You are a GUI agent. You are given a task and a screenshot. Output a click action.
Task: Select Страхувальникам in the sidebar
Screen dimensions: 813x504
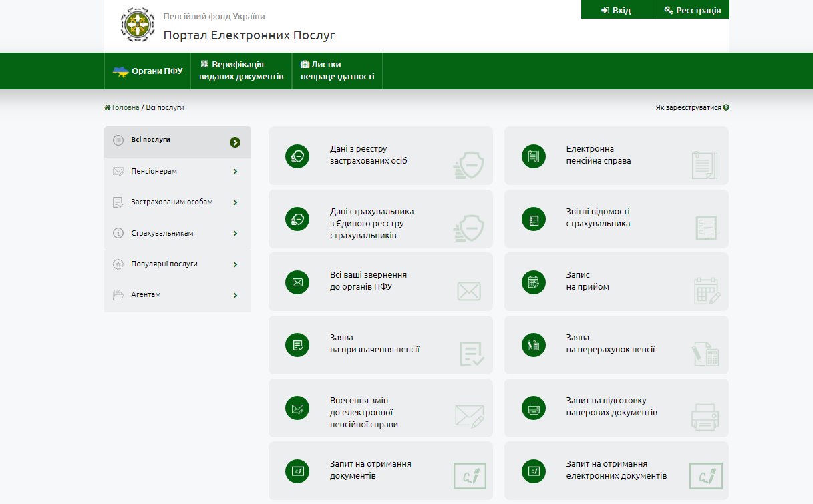point(178,234)
